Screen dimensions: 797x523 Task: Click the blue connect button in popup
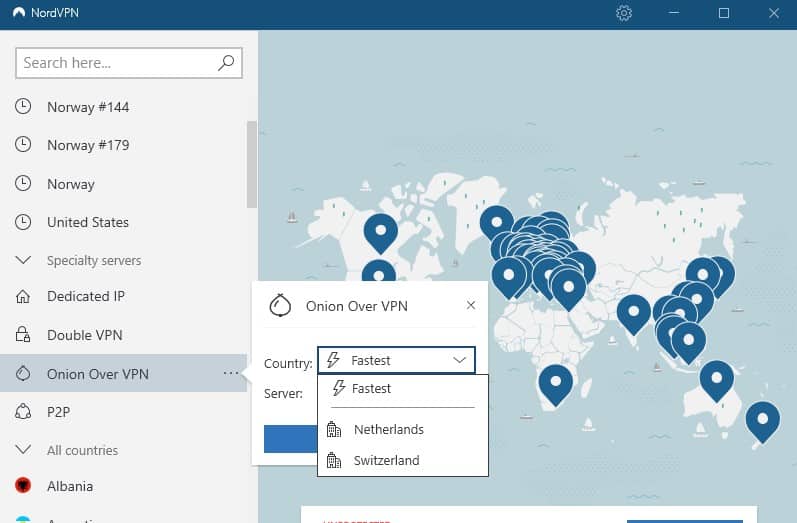tap(291, 439)
